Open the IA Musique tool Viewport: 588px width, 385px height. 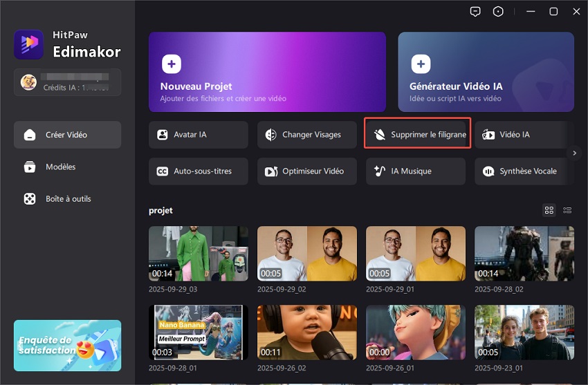415,171
